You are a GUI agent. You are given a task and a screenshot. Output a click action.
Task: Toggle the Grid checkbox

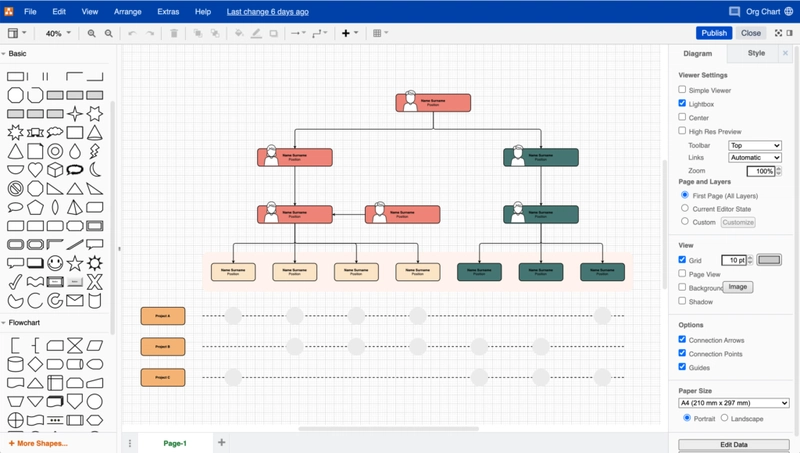pos(682,260)
